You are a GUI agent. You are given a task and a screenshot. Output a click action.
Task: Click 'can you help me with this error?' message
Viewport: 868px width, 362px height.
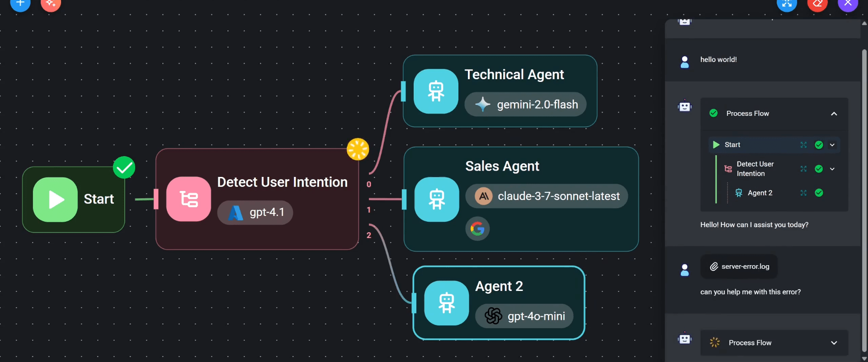[750, 292]
